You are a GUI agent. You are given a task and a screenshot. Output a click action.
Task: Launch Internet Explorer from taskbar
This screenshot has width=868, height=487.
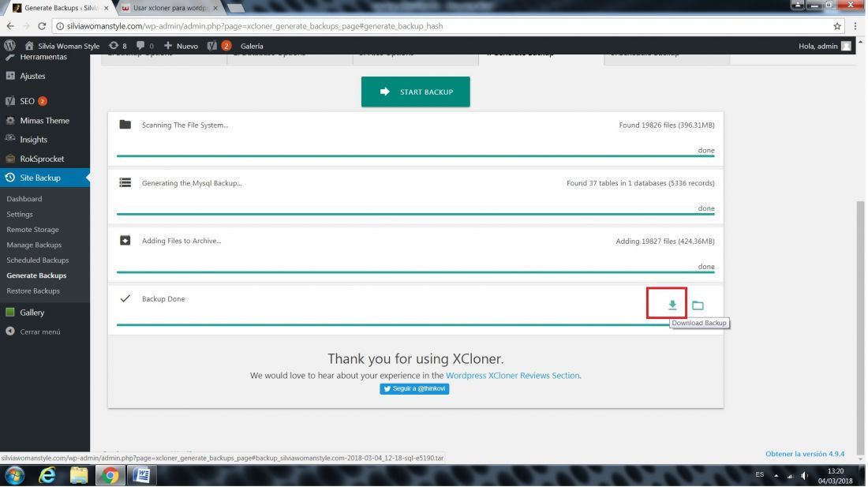pos(47,476)
